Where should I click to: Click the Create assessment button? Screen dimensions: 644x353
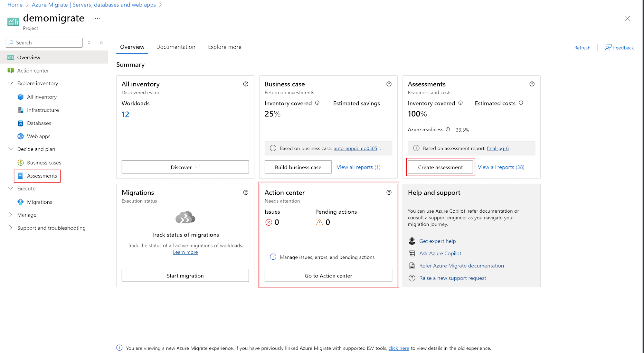click(x=440, y=167)
